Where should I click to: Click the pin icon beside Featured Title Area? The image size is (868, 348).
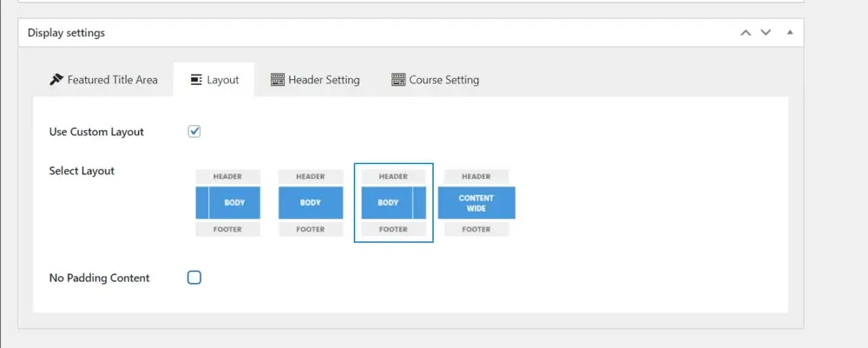point(56,80)
